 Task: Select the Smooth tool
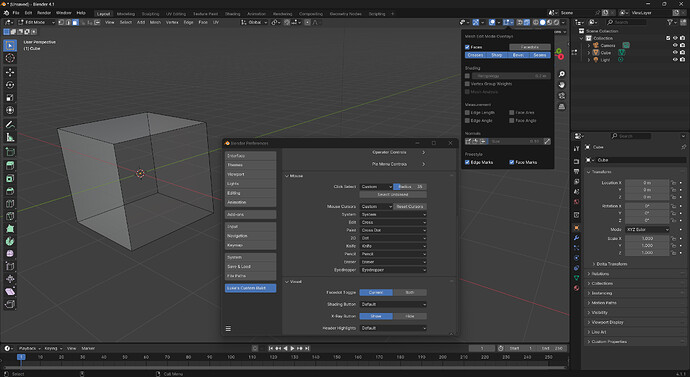(10, 254)
